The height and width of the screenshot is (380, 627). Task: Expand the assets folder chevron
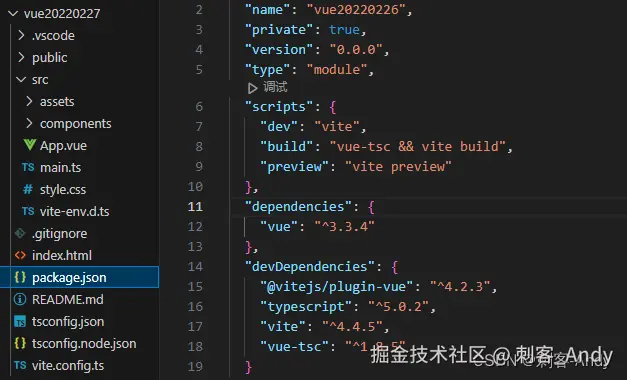tap(29, 101)
